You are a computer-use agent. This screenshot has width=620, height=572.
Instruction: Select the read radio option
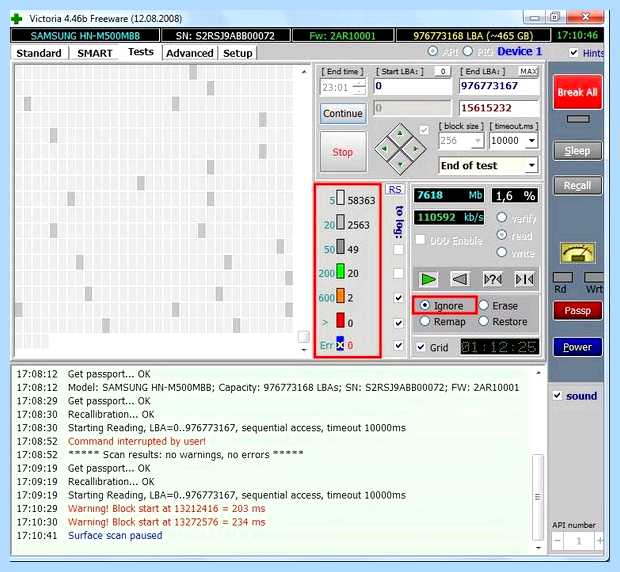click(x=501, y=235)
